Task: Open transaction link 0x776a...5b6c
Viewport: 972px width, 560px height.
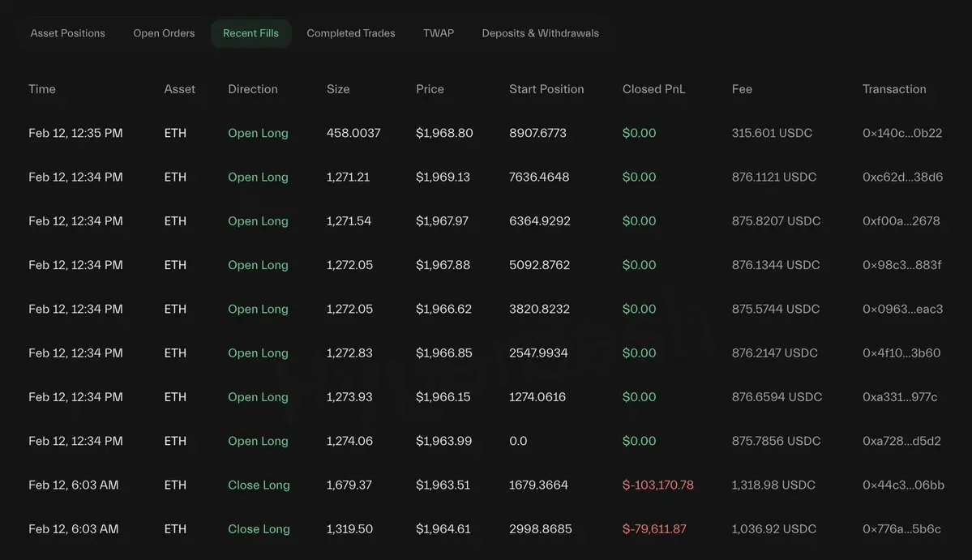Action: coord(901,529)
